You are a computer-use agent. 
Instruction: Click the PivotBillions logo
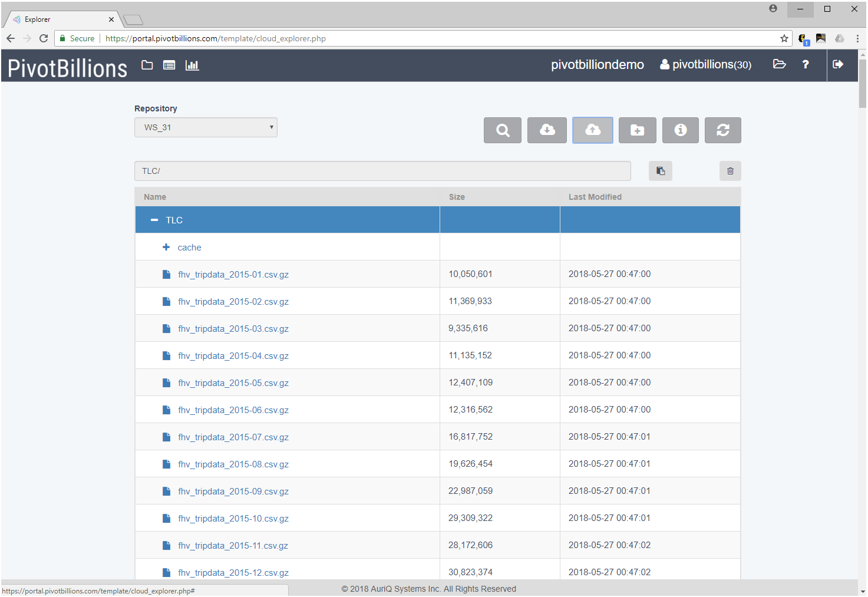pos(67,68)
